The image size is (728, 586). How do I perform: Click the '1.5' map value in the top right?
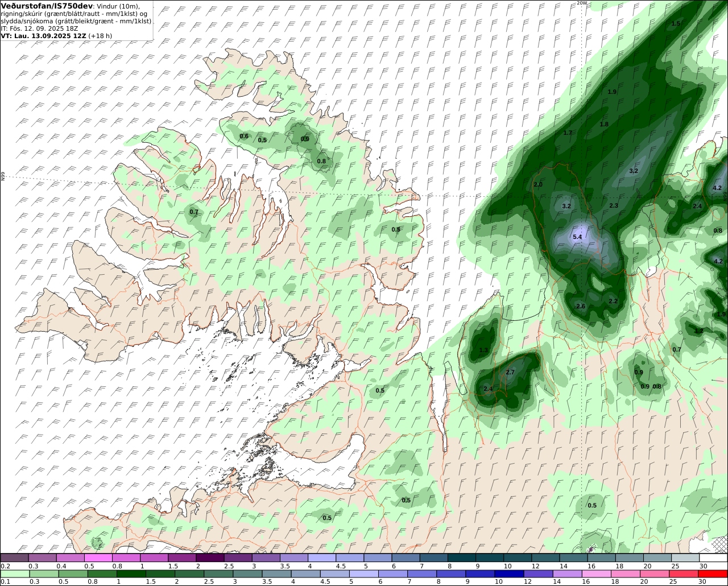676,23
